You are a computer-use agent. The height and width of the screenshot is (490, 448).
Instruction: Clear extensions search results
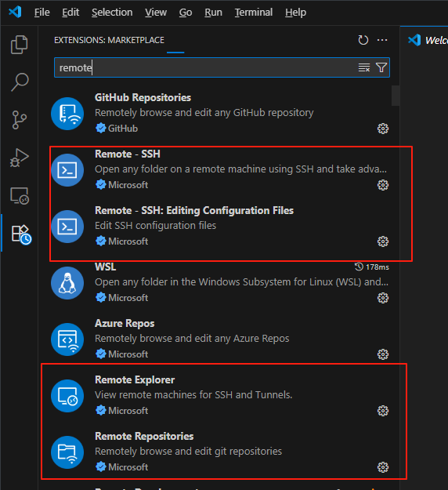pyautogui.click(x=364, y=67)
